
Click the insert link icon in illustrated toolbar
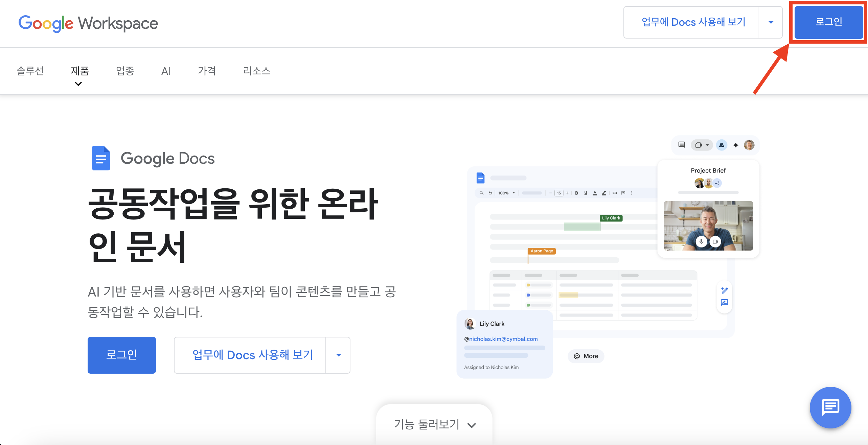[615, 193]
